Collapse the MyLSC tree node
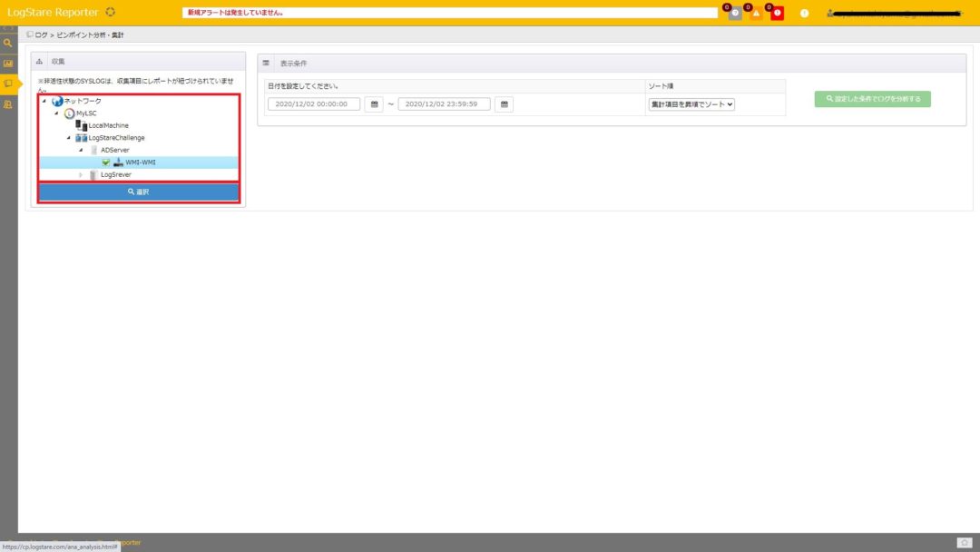Viewport: 980px width, 552px height. click(57, 113)
